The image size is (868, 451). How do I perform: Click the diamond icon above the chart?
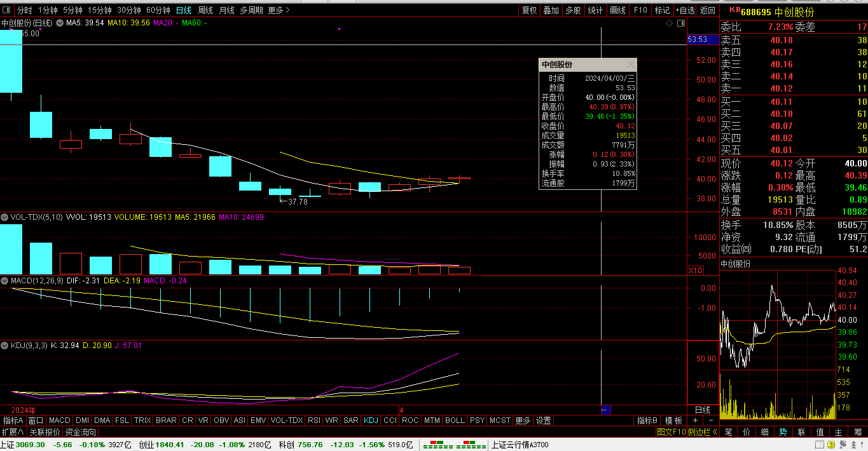pyautogui.click(x=669, y=23)
